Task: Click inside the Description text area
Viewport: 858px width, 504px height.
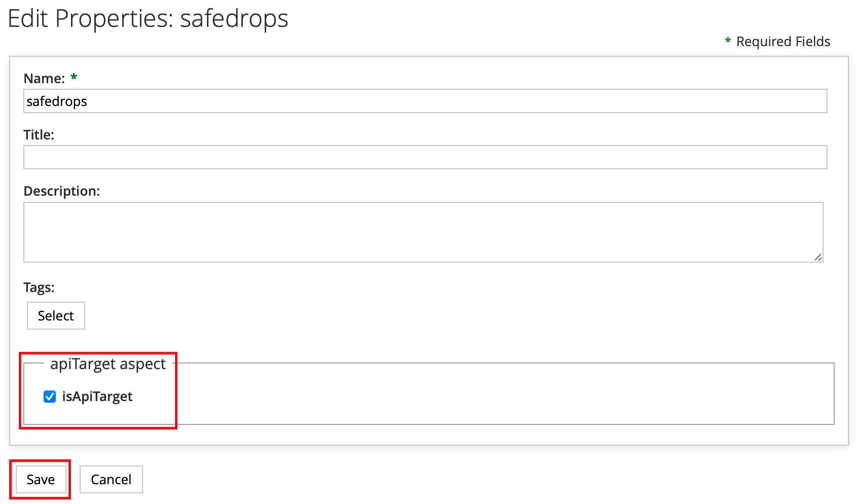Action: coord(423,232)
